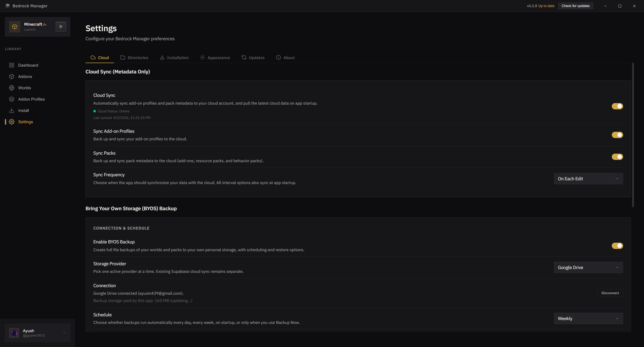The width and height of the screenshot is (644, 347).
Task: Open Dashboard via its grid icon
Action: [12, 65]
